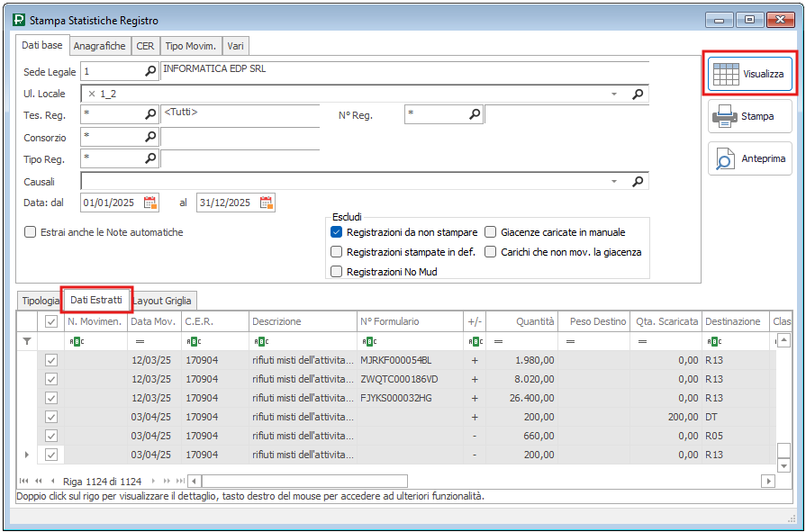The height and width of the screenshot is (532, 806).
Task: Click the magnifier icon in Ul. Locale field
Action: click(x=638, y=94)
